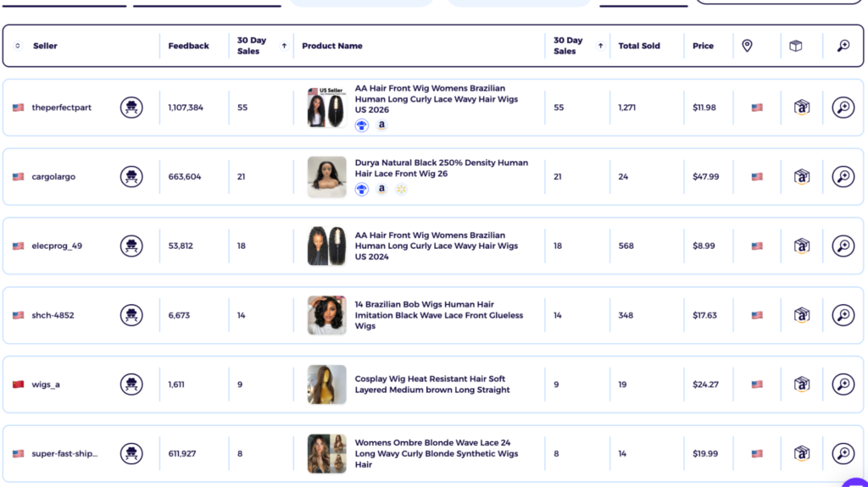This screenshot has height=487, width=868.
Task: Click magnifier column header icon
Action: (x=843, y=46)
